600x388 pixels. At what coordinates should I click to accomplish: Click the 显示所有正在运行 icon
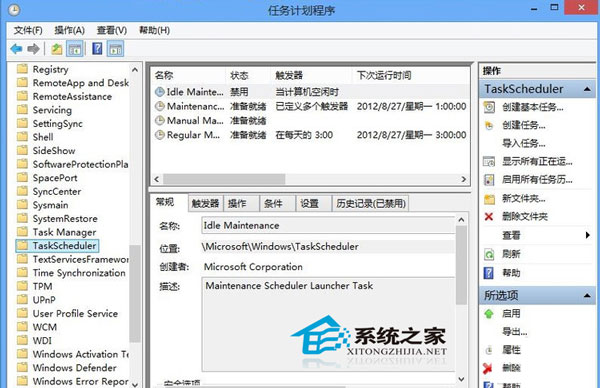(489, 161)
